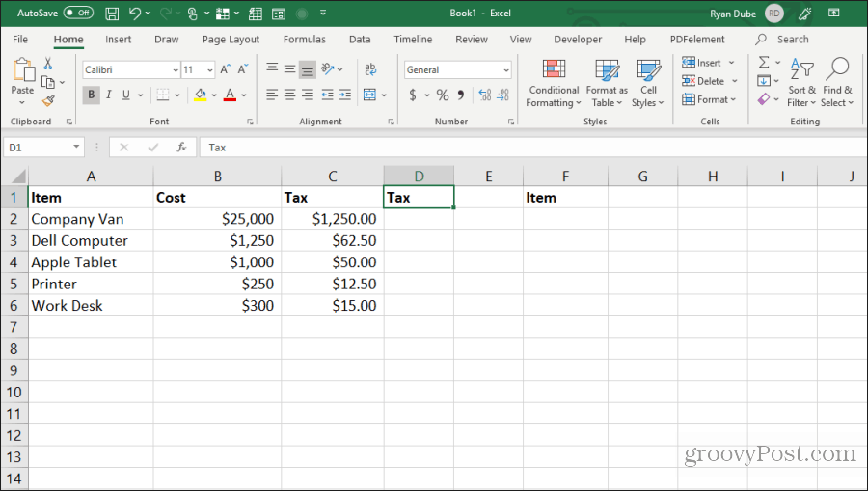Toggle Align Right button
The image size is (868, 491).
(308, 95)
